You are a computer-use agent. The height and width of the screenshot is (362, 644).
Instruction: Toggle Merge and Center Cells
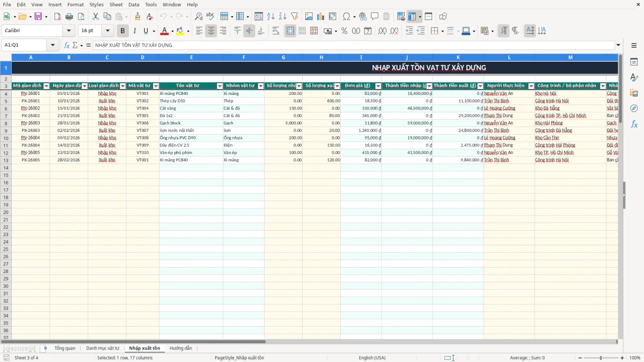290,31
